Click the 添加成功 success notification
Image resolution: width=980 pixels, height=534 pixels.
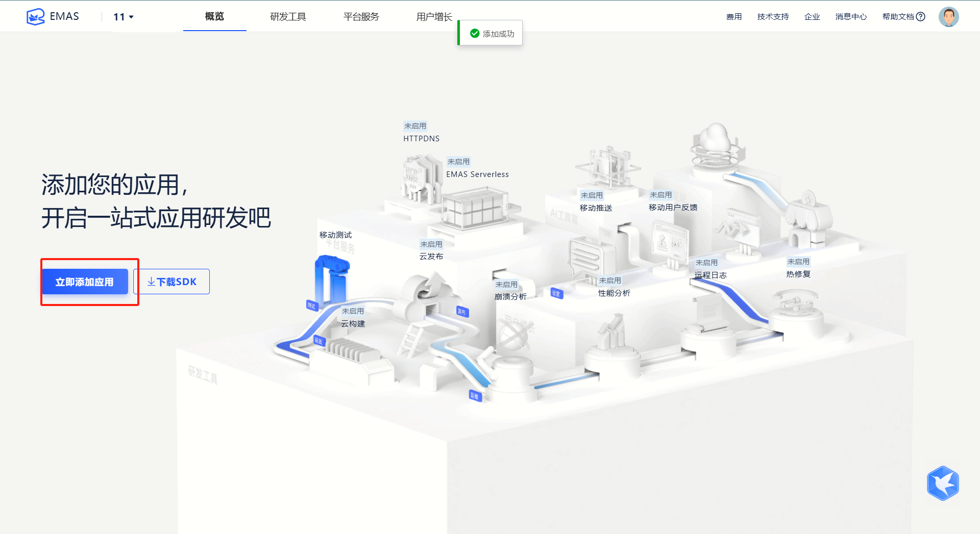[490, 33]
